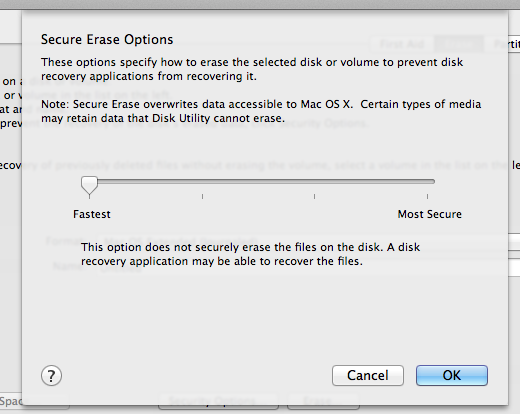Click the dimmed Erase button at bottom
Image resolution: width=520 pixels, height=414 pixels.
coord(323,401)
